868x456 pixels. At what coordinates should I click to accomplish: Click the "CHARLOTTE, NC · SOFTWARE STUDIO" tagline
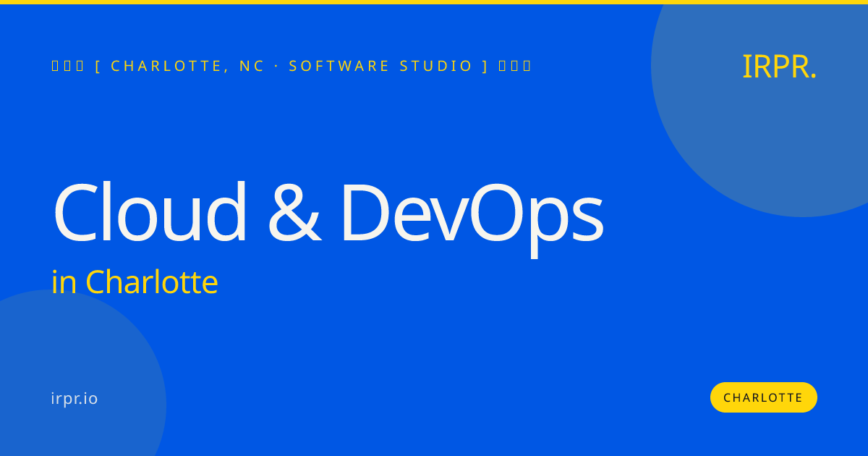pos(292,66)
